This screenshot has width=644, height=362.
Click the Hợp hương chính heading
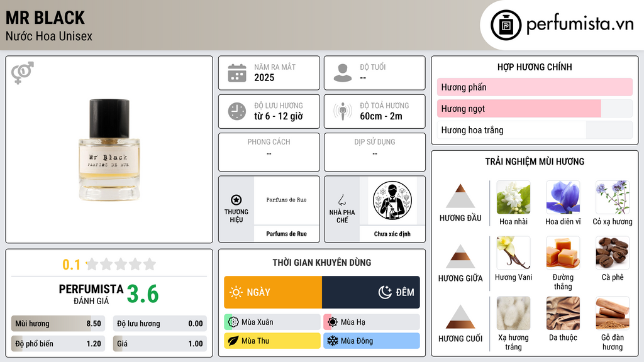535,67
